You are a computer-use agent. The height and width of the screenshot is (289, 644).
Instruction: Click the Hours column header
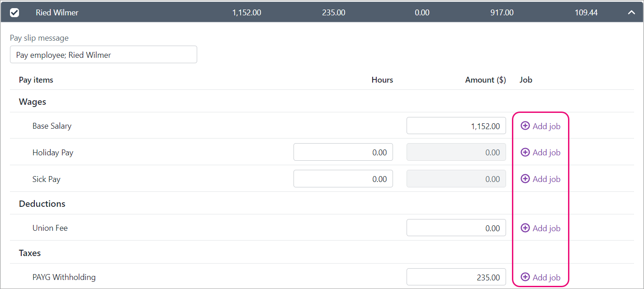coord(382,80)
